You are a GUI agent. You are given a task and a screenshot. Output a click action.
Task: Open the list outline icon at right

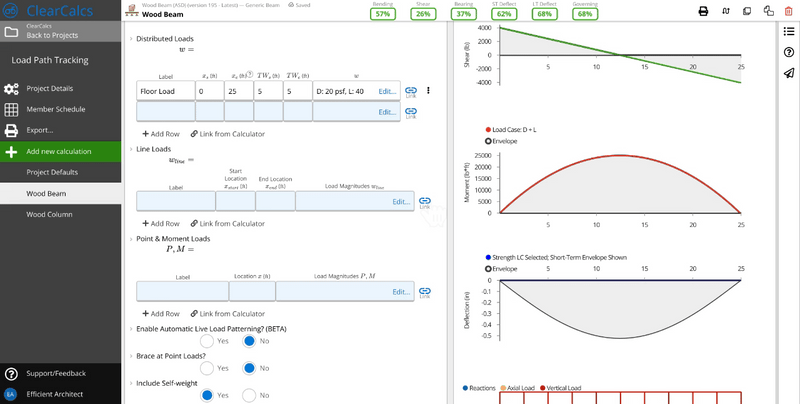tap(788, 32)
